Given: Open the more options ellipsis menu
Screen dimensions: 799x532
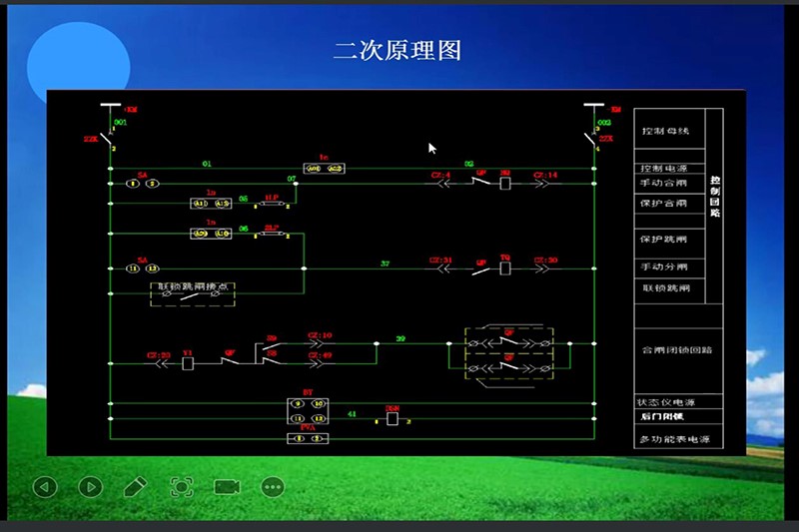Looking at the screenshot, I should coord(273,487).
